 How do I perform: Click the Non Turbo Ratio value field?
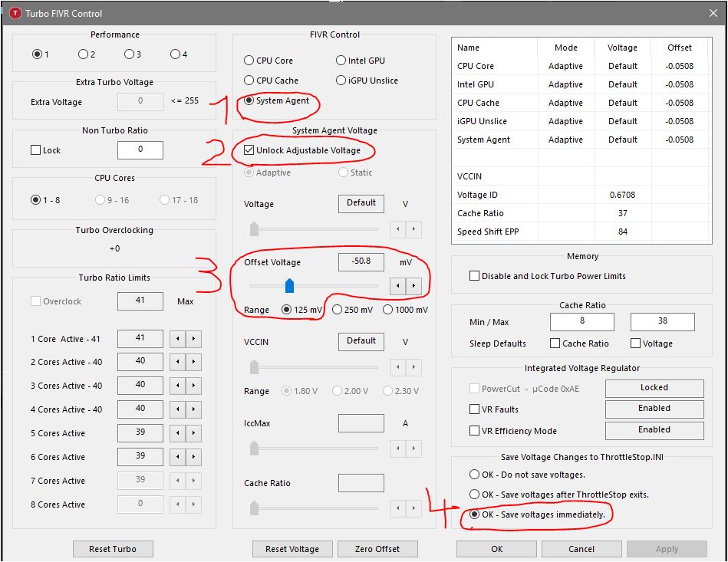coord(140,150)
